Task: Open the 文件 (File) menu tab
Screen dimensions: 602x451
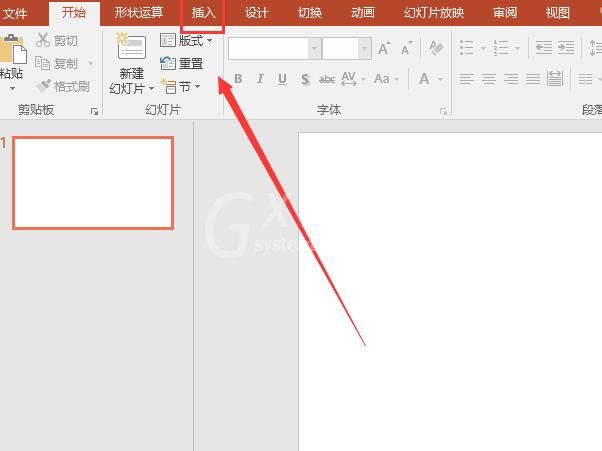Action: click(14, 13)
